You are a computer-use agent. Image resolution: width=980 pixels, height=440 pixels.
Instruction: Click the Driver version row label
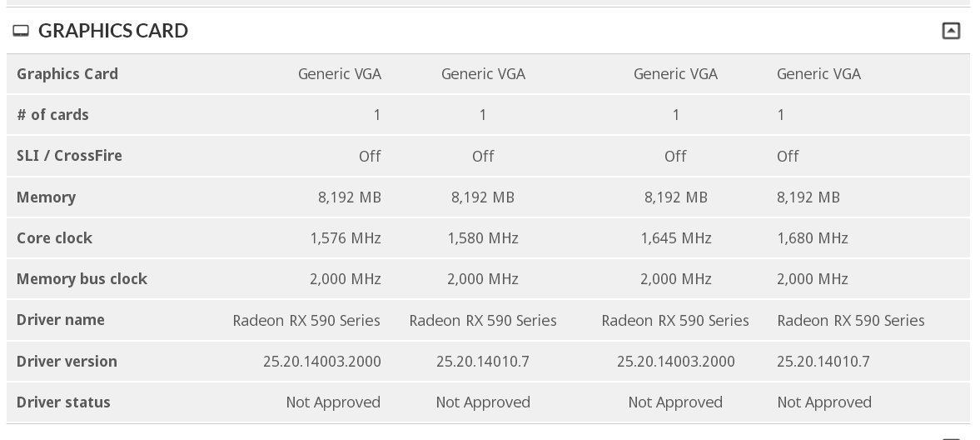[x=67, y=362]
